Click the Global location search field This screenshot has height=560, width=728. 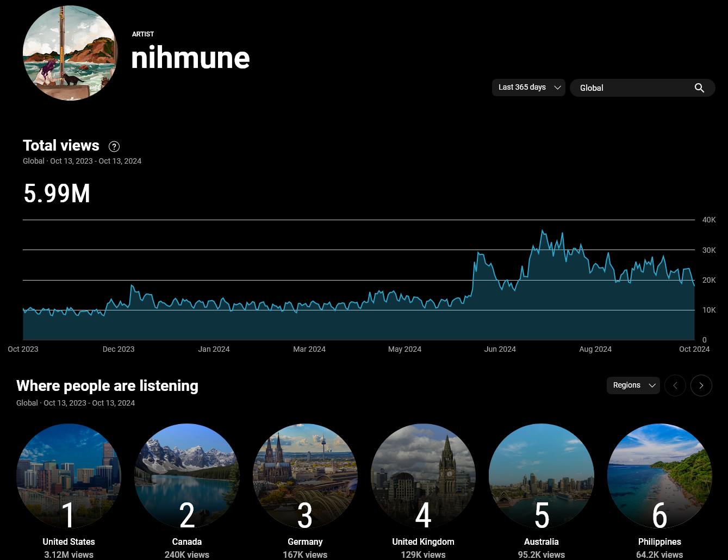pyautogui.click(x=631, y=88)
